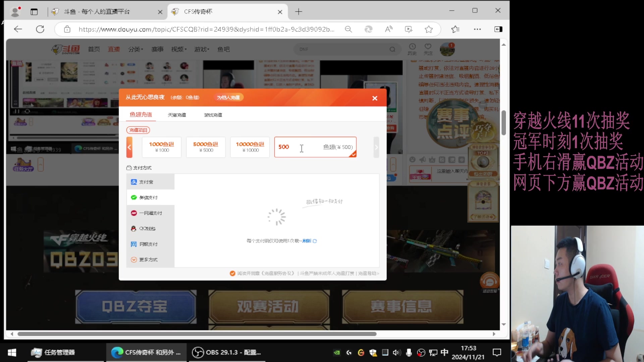Click the custom amount field showing 500

coord(315,147)
